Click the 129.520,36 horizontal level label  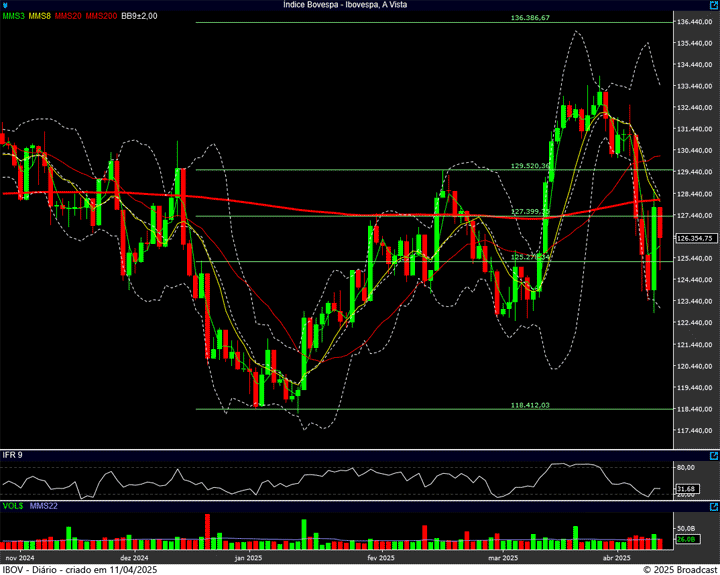(x=530, y=166)
